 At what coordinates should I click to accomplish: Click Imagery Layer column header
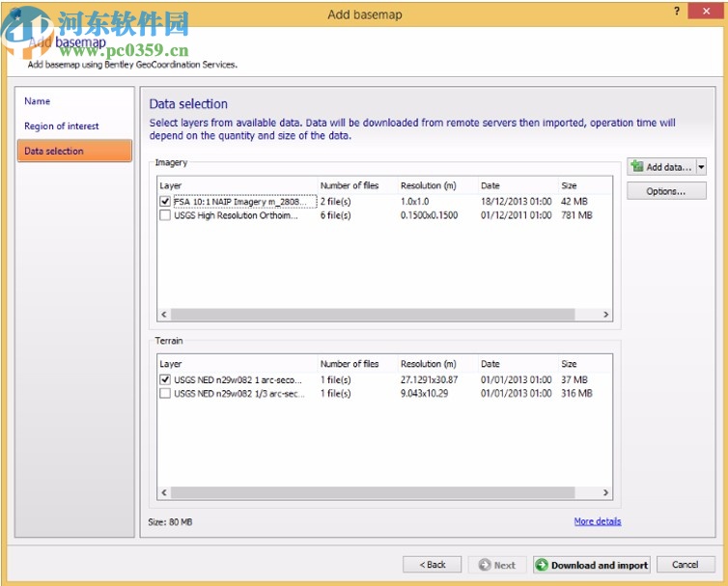click(x=238, y=185)
